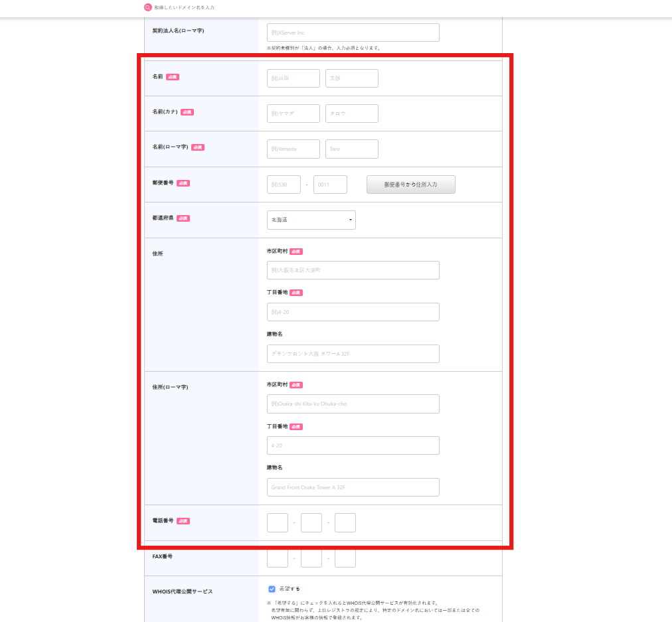Select the 名前 last name field
This screenshot has width=672, height=622.
pyautogui.click(x=293, y=78)
